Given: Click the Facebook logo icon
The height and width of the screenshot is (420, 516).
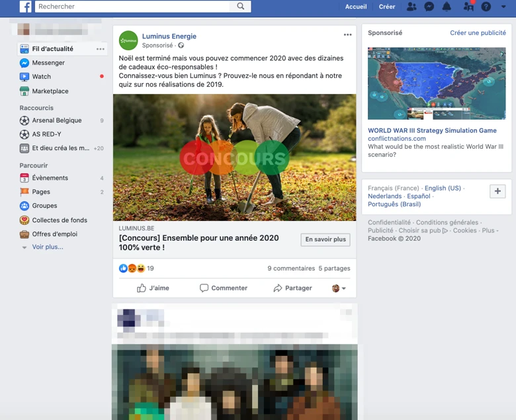Looking at the screenshot, I should point(25,6).
